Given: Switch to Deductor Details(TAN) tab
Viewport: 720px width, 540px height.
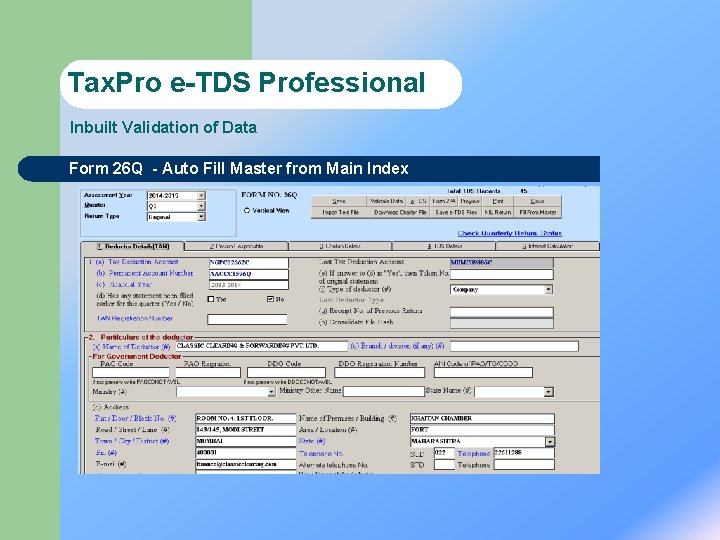Looking at the screenshot, I should click(x=133, y=247).
